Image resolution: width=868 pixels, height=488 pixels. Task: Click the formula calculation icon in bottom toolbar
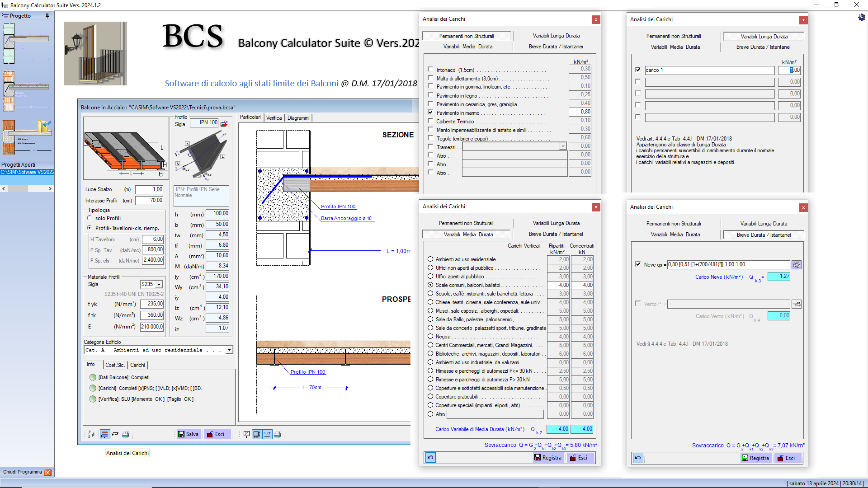[x=115, y=434]
